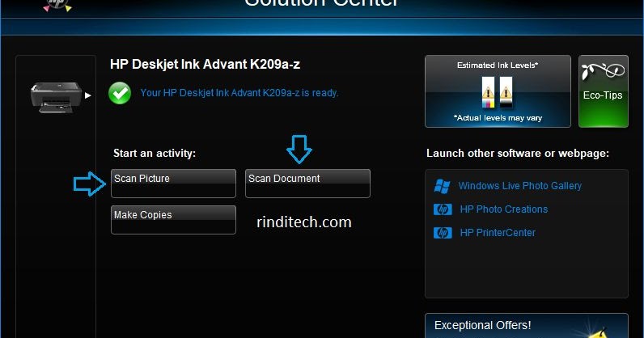The height and width of the screenshot is (338, 644).
Task: Select the HP Deskjet printer thumbnail
Action: point(57,97)
